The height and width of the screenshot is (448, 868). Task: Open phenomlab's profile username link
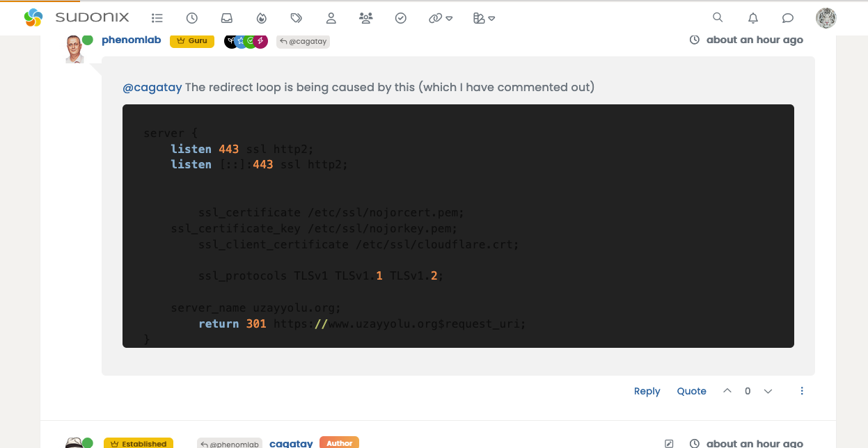(132, 40)
